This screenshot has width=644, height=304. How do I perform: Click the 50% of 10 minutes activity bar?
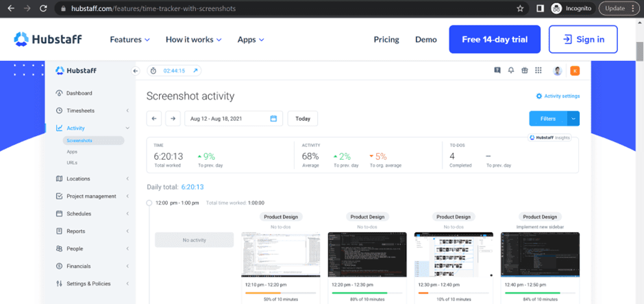[280, 293]
